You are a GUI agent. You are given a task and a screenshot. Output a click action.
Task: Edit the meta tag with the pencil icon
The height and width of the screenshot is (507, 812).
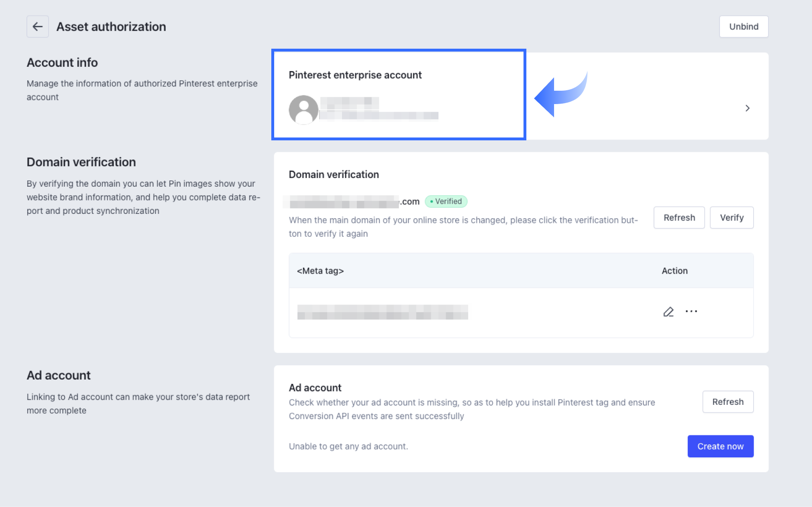pos(668,312)
